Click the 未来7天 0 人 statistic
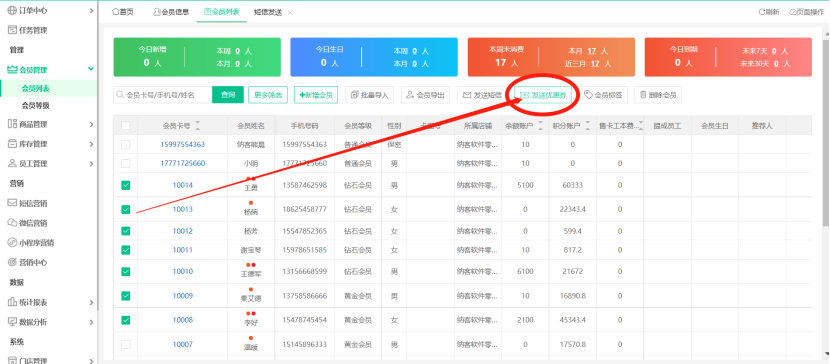Screen dimensions: 830x364 (x=764, y=51)
